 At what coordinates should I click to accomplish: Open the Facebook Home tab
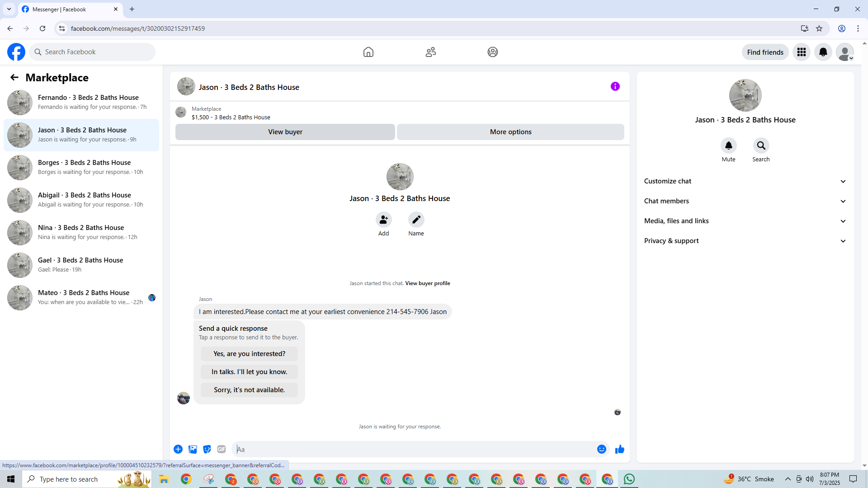(368, 52)
